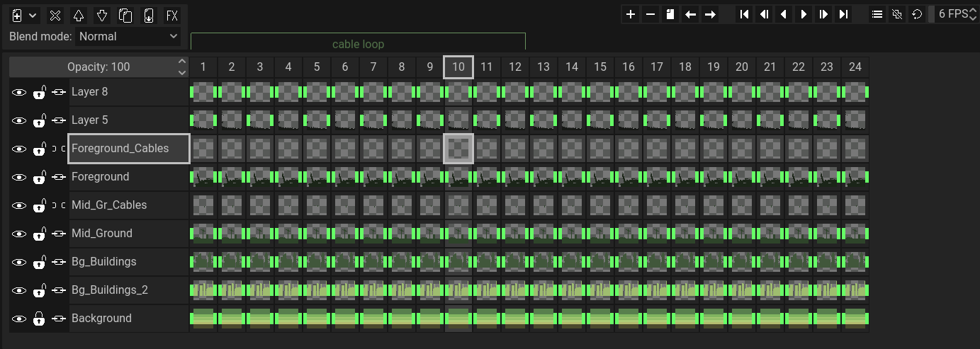Click the Opacity 100 slider
The width and height of the screenshot is (980, 349).
pyautogui.click(x=98, y=67)
